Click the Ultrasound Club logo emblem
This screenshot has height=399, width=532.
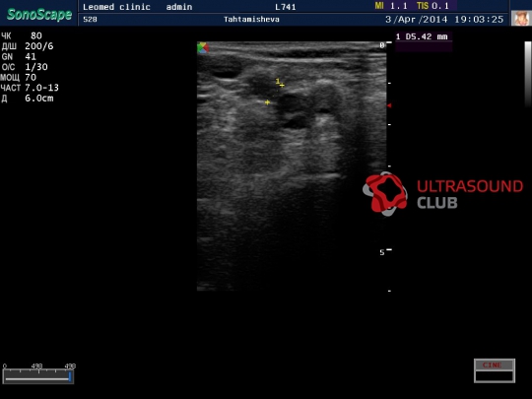385,194
